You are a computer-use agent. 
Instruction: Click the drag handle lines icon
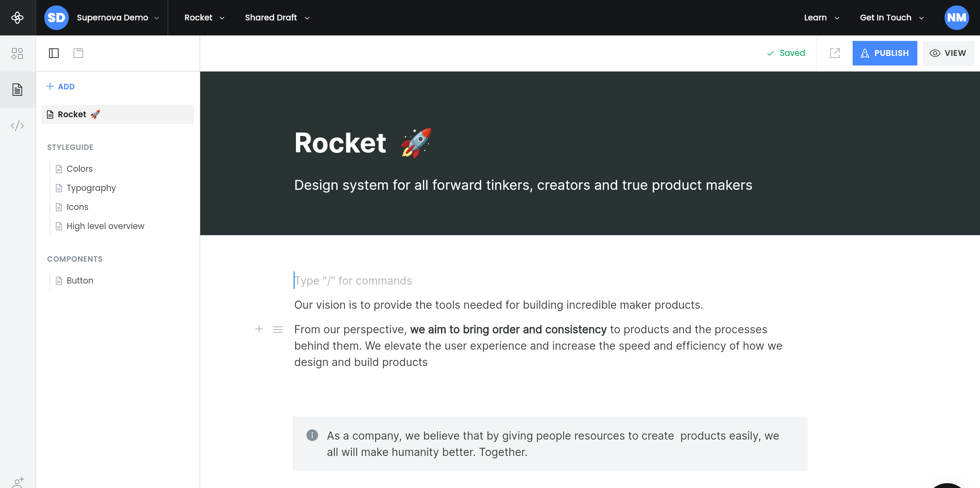click(278, 329)
